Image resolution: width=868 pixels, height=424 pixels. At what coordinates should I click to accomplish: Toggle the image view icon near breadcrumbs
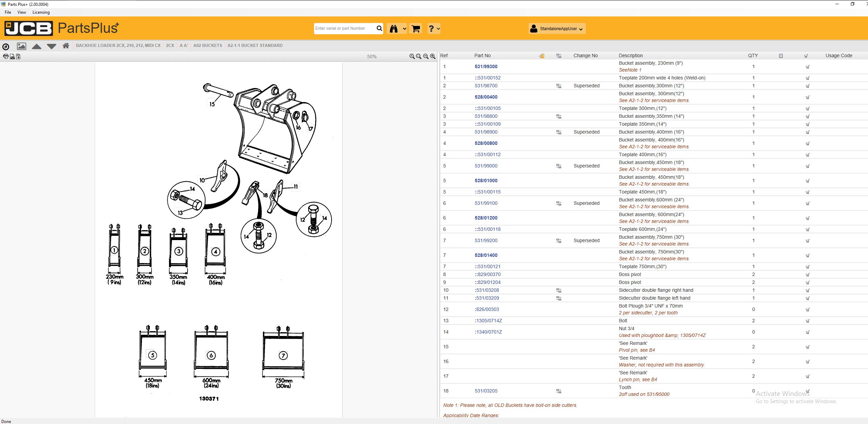point(21,46)
